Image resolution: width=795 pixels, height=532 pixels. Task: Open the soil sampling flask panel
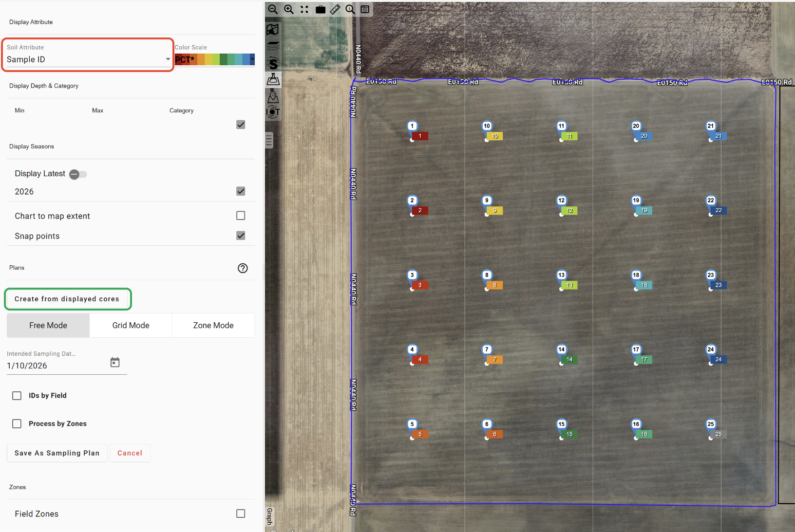273,79
